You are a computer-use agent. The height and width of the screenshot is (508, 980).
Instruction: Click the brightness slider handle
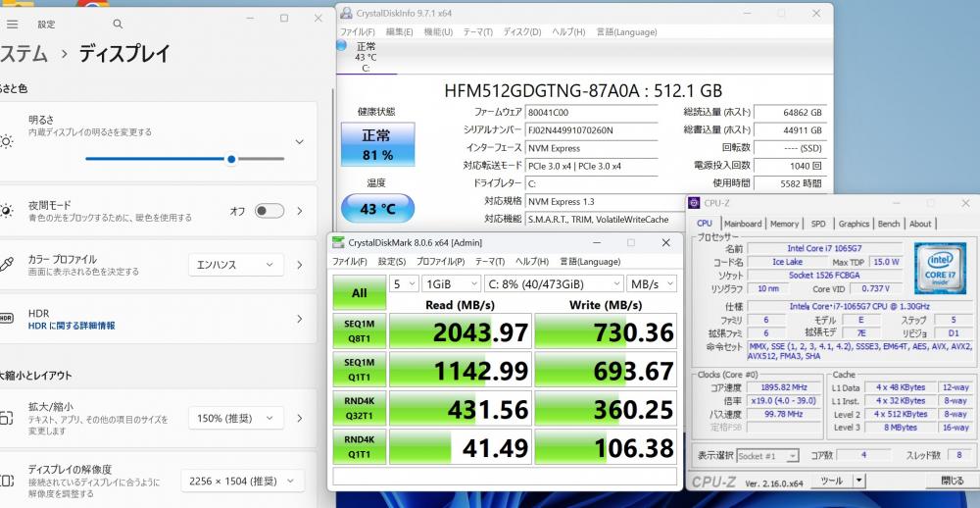point(231,159)
